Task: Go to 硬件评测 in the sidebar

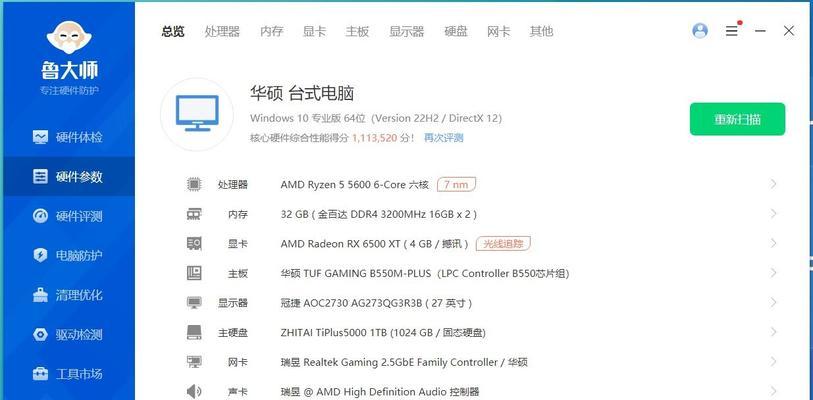Action: pyautogui.click(x=67, y=216)
